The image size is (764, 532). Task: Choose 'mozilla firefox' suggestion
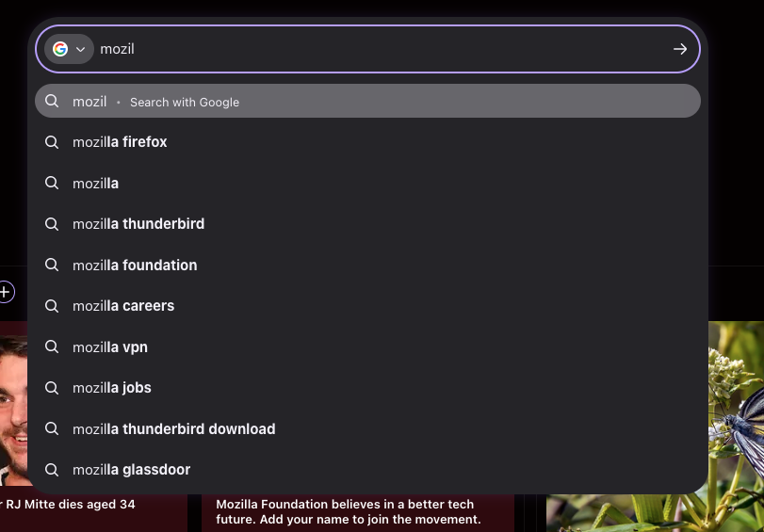point(368,142)
